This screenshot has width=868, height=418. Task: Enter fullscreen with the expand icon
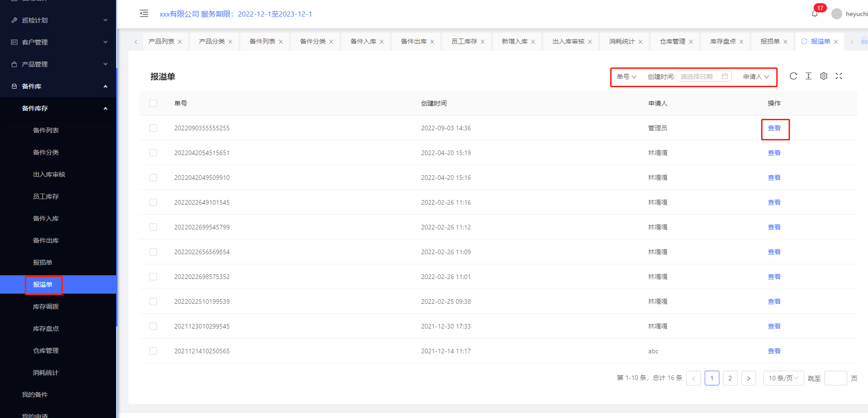click(839, 76)
